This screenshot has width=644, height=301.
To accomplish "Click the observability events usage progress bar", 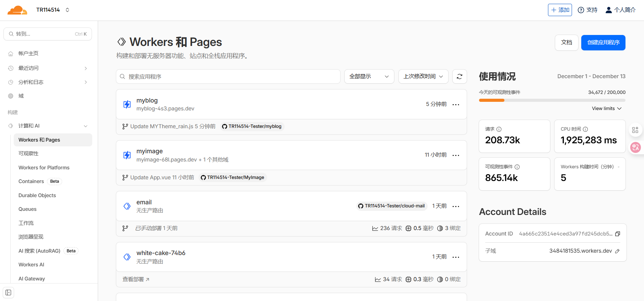I will click(x=552, y=100).
